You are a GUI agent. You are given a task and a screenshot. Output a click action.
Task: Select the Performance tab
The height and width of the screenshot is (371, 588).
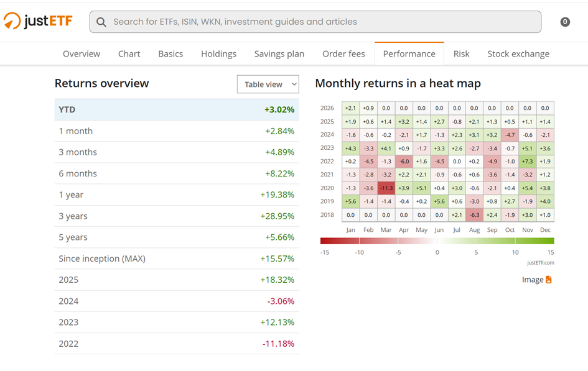pyautogui.click(x=409, y=54)
